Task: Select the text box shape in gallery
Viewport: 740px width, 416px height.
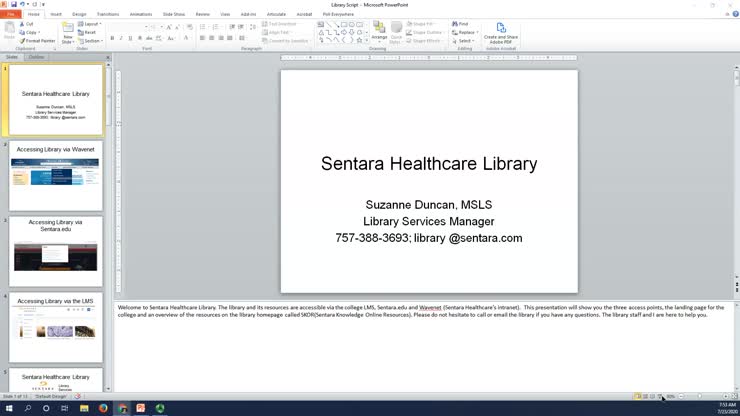Action: coord(321,25)
